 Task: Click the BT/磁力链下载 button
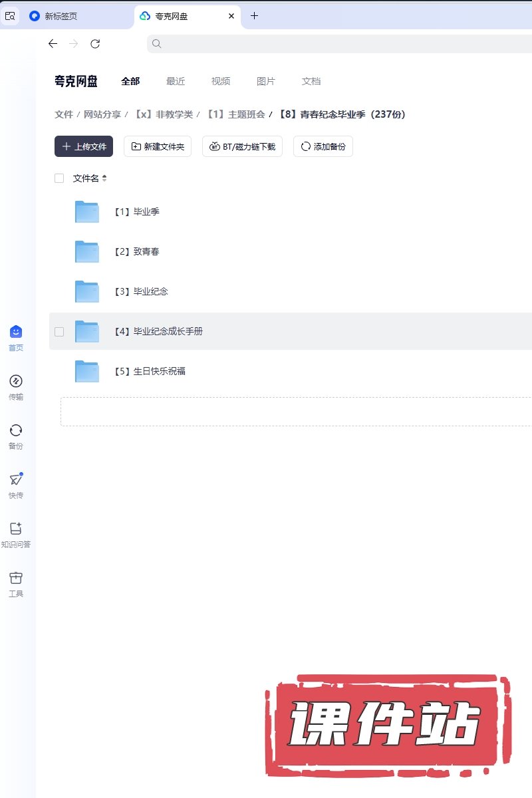coord(242,146)
